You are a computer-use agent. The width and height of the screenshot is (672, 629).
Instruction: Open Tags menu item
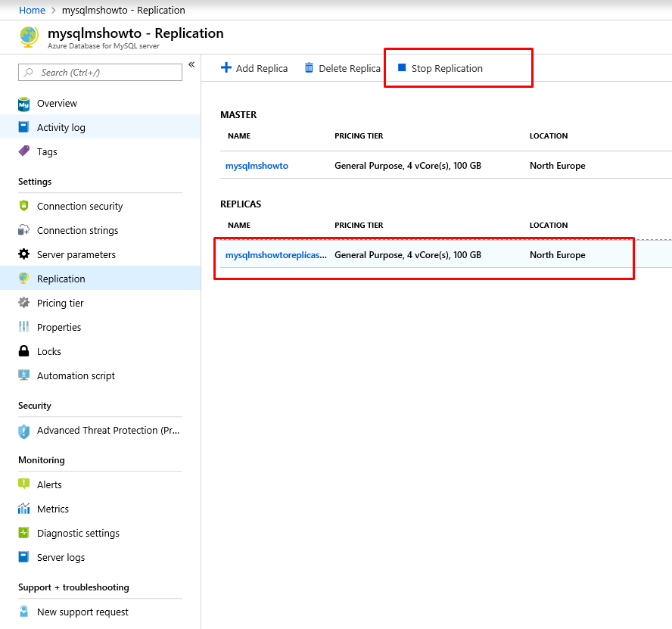coord(101,152)
